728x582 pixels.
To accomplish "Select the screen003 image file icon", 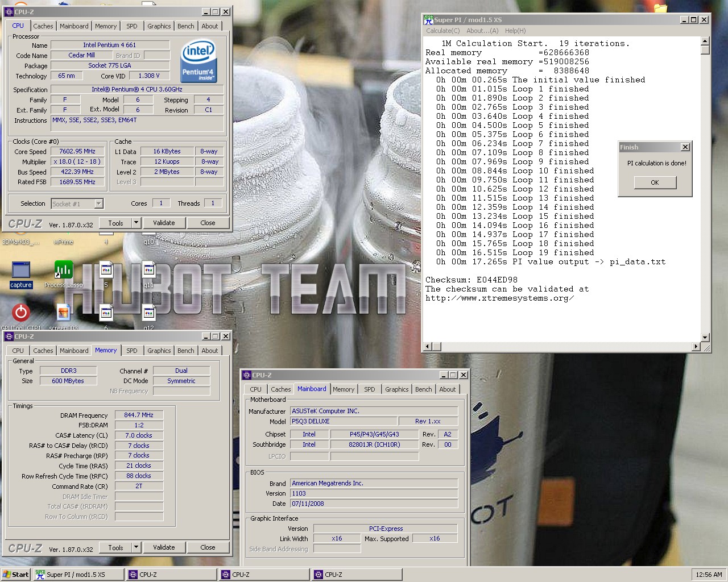I will [x=64, y=313].
